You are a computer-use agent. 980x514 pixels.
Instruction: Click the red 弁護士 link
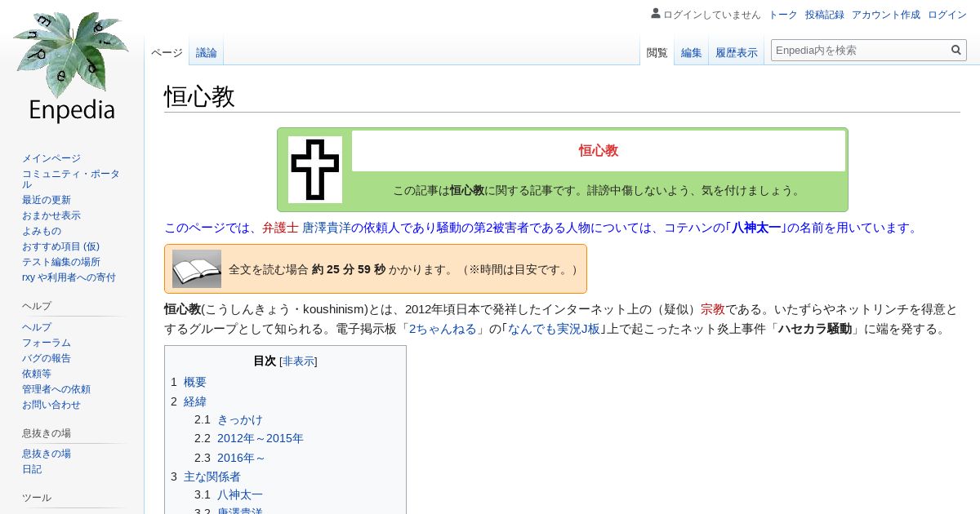point(280,228)
